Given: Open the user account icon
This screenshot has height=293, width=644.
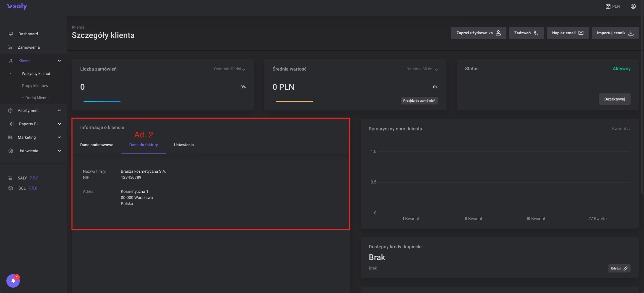Looking at the screenshot, I should tap(633, 6).
